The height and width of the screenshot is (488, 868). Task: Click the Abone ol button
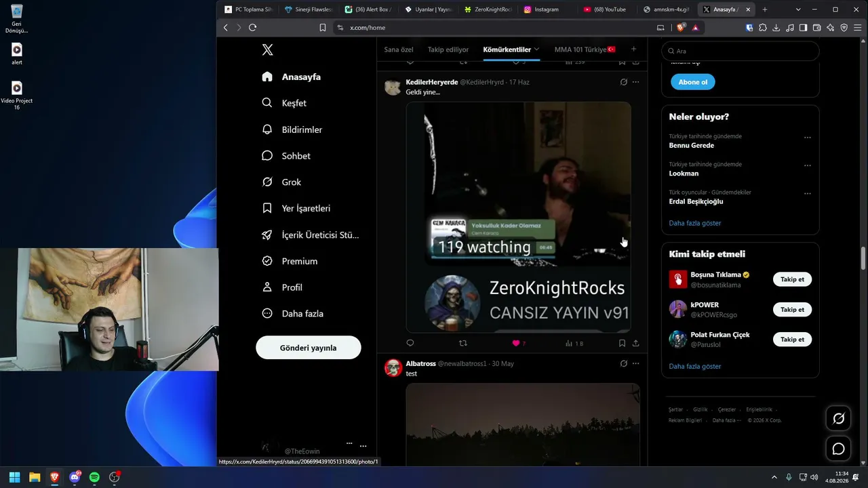pos(693,82)
